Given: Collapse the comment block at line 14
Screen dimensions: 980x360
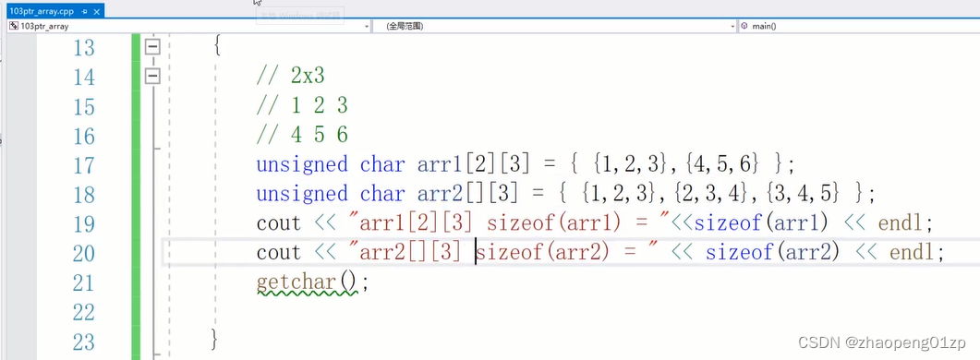Looking at the screenshot, I should 151,77.
